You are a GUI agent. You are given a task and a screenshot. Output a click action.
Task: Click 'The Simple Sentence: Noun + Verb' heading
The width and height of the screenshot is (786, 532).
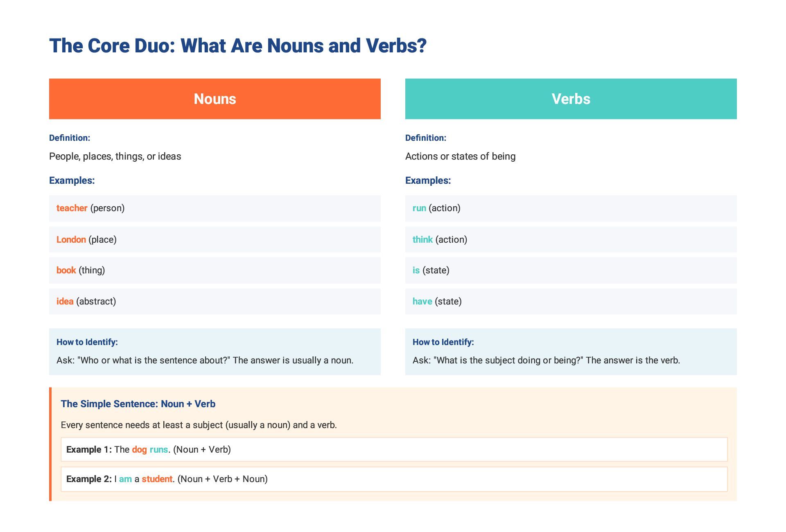[x=138, y=404]
